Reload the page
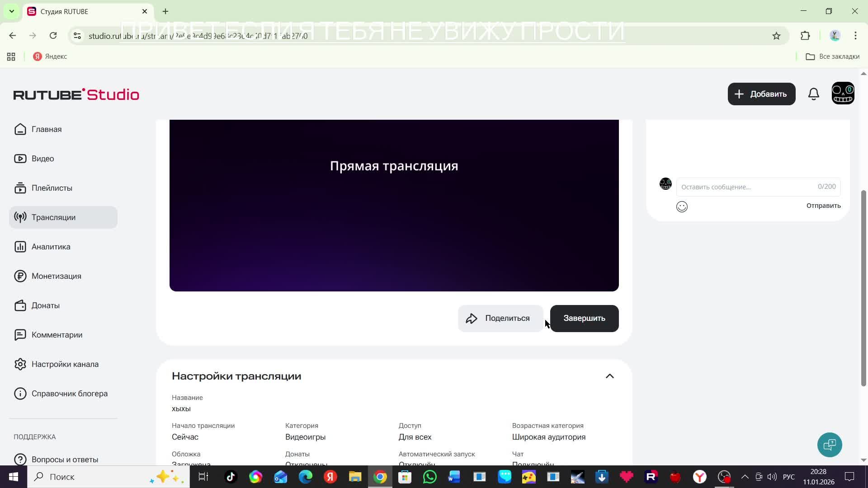Image resolution: width=868 pixels, height=488 pixels. pyautogui.click(x=53, y=36)
